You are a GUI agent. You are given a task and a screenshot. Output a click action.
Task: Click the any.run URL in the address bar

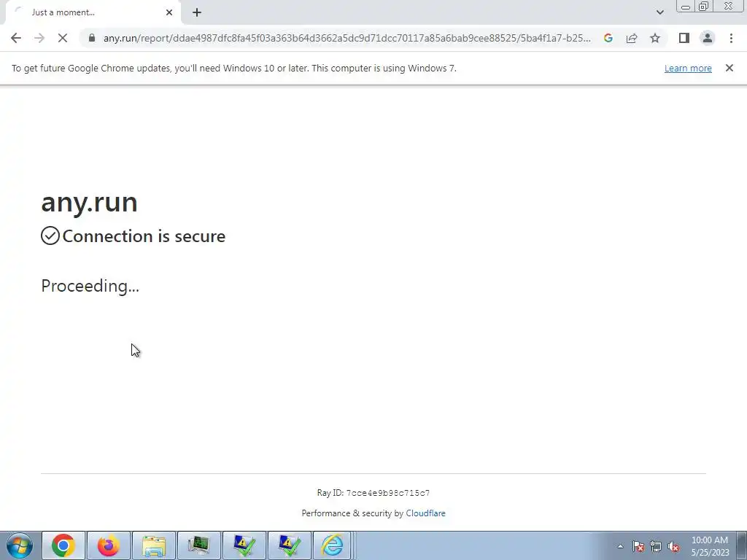347,38
